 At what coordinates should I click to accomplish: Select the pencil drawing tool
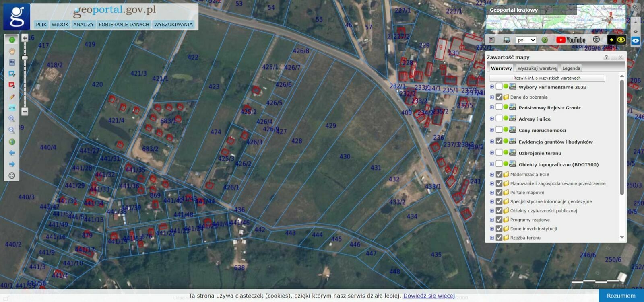coord(12,97)
